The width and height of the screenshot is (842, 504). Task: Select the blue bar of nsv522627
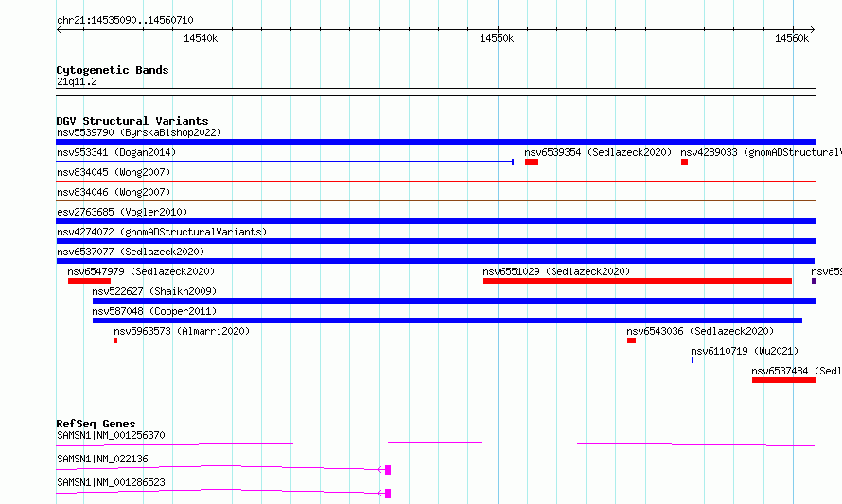[x=454, y=301]
